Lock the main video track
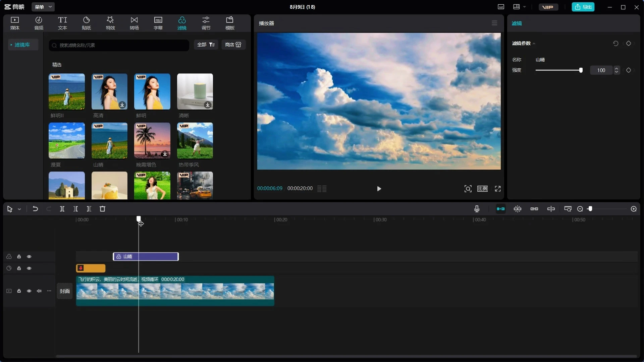This screenshot has width=644, height=362. click(19, 291)
